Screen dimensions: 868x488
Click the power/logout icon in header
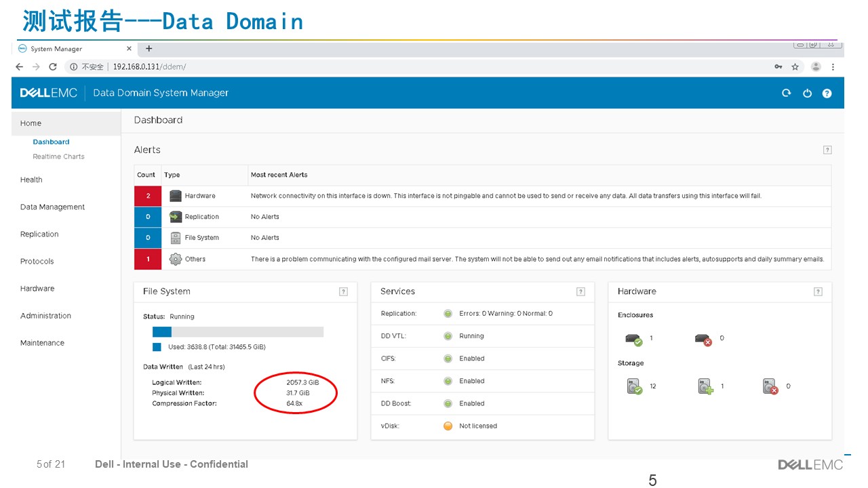(807, 93)
